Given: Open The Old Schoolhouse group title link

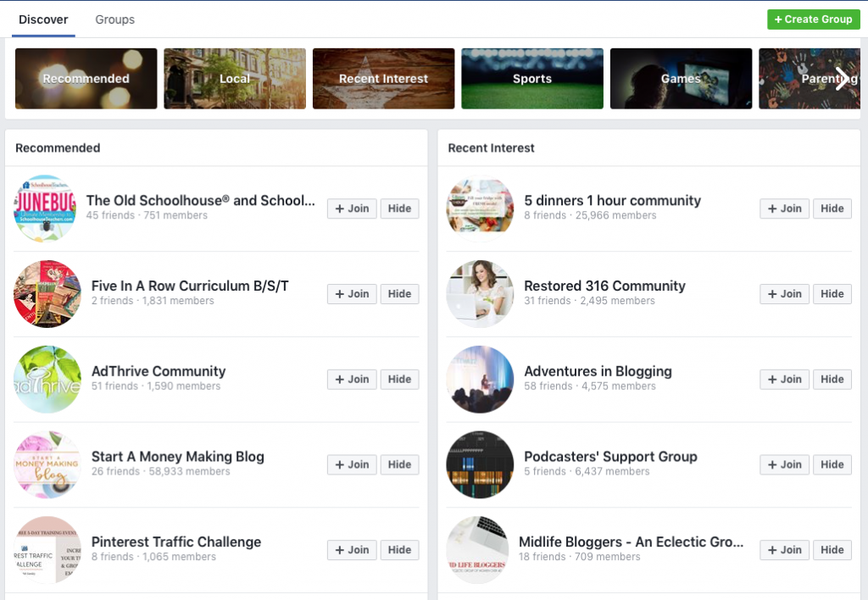Looking at the screenshot, I should click(x=200, y=200).
